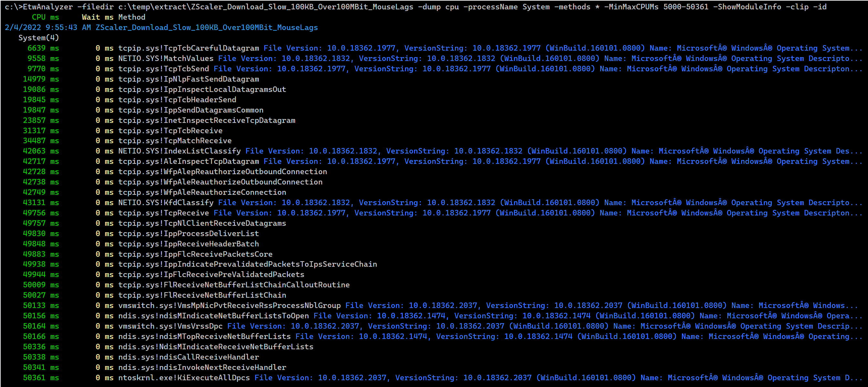Click the ZScaler_Download_Slow file name line
Image resolution: width=868 pixels, height=387 pixels.
pyautogui.click(x=206, y=28)
